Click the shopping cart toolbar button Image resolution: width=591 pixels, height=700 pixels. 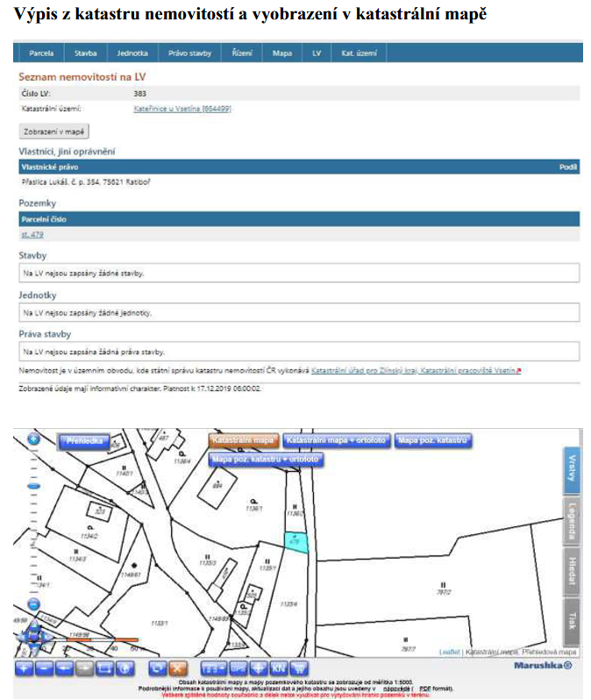pos(299,668)
